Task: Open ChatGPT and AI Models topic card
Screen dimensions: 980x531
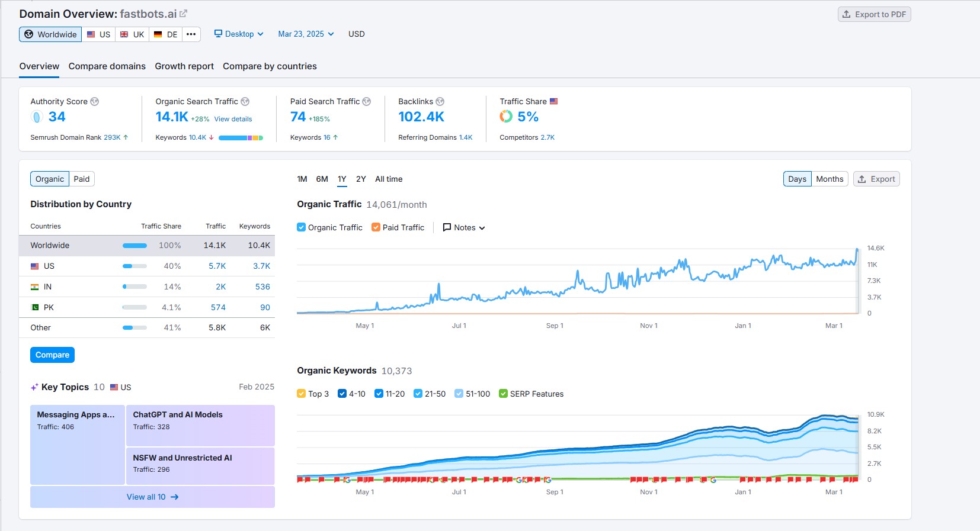Action: (x=200, y=425)
